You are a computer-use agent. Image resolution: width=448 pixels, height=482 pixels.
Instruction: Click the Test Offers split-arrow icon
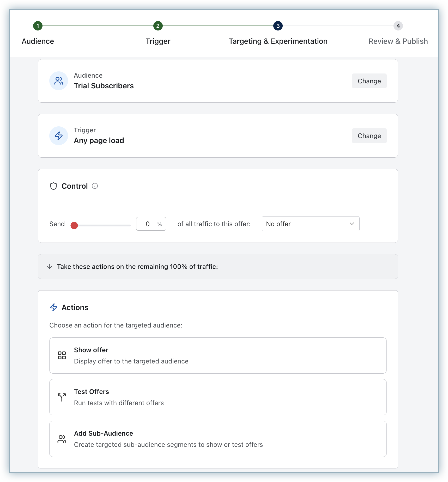pos(62,397)
